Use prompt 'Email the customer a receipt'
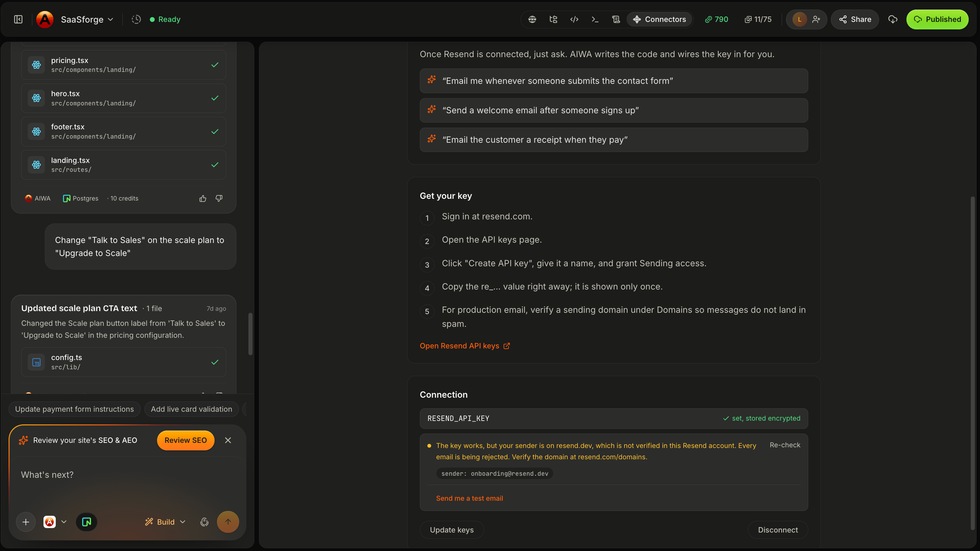 614,140
